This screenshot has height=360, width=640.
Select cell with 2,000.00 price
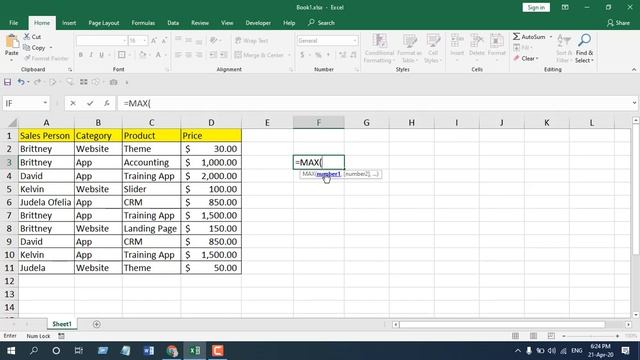(x=211, y=176)
